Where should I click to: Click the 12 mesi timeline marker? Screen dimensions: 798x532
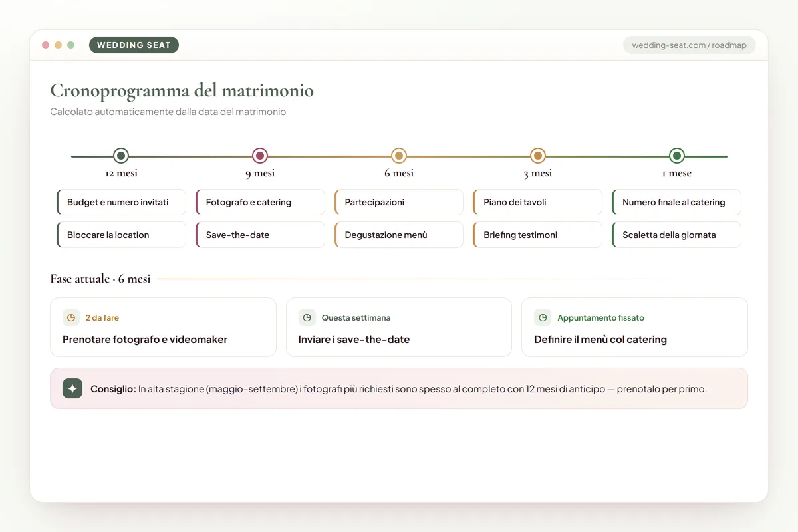coord(121,156)
